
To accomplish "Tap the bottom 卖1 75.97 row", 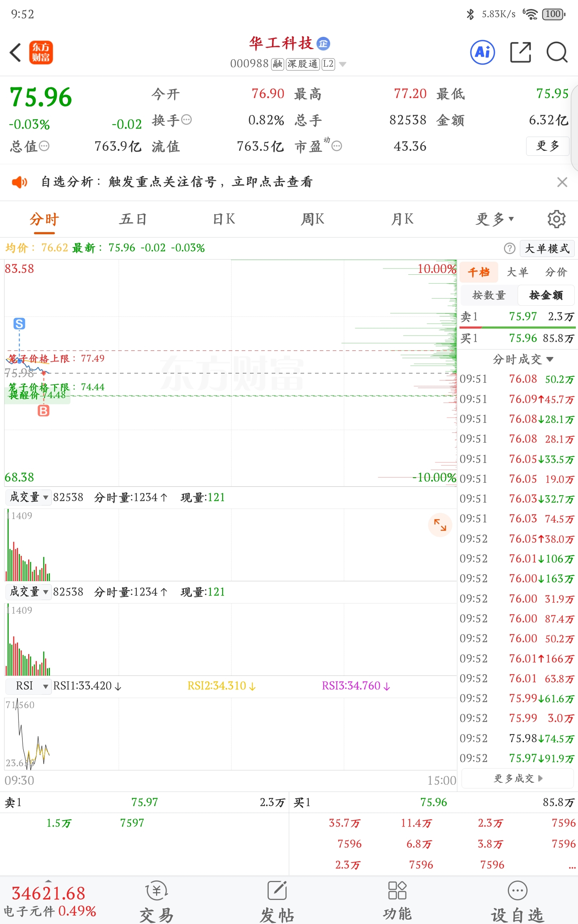I will pos(144,802).
